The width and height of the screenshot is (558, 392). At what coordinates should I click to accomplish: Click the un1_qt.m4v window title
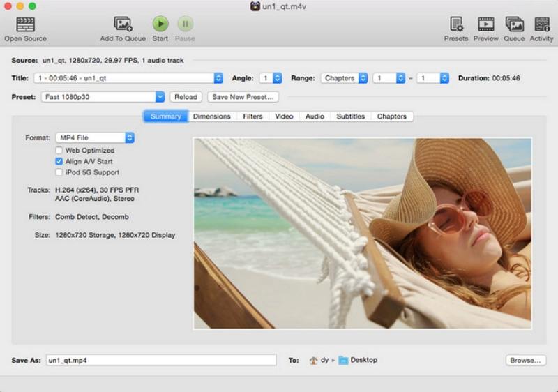284,6
